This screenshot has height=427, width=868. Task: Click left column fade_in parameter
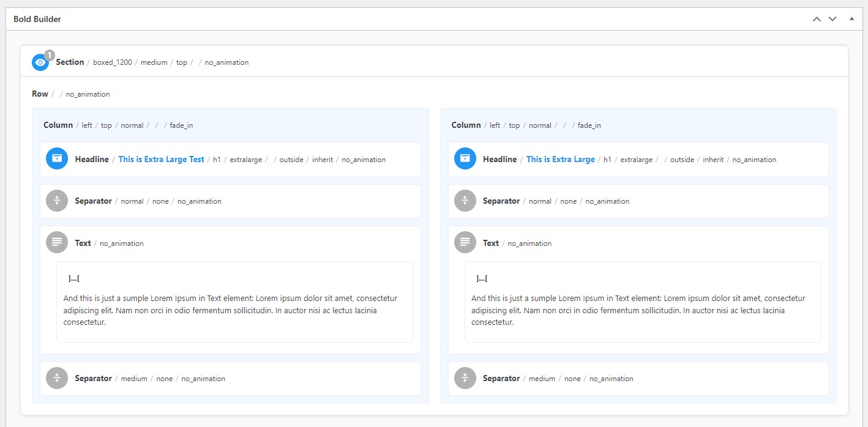(182, 125)
